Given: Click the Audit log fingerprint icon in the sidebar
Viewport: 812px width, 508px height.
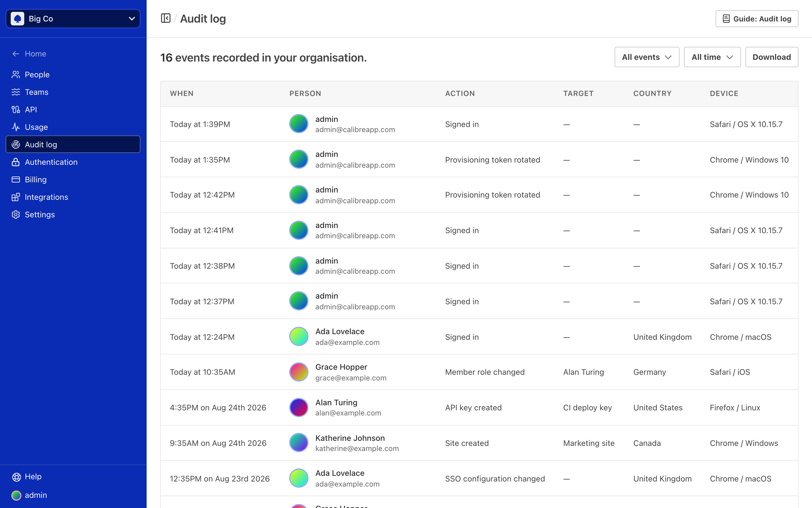Looking at the screenshot, I should click(16, 144).
